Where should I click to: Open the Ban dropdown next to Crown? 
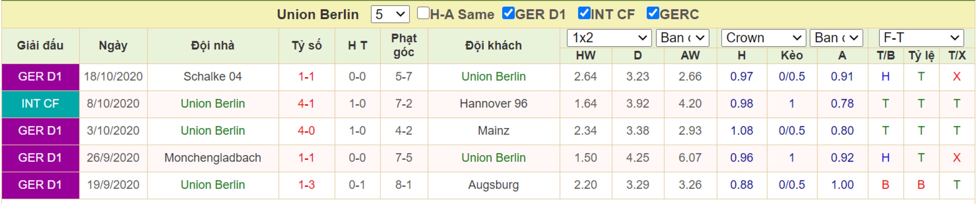point(836,38)
